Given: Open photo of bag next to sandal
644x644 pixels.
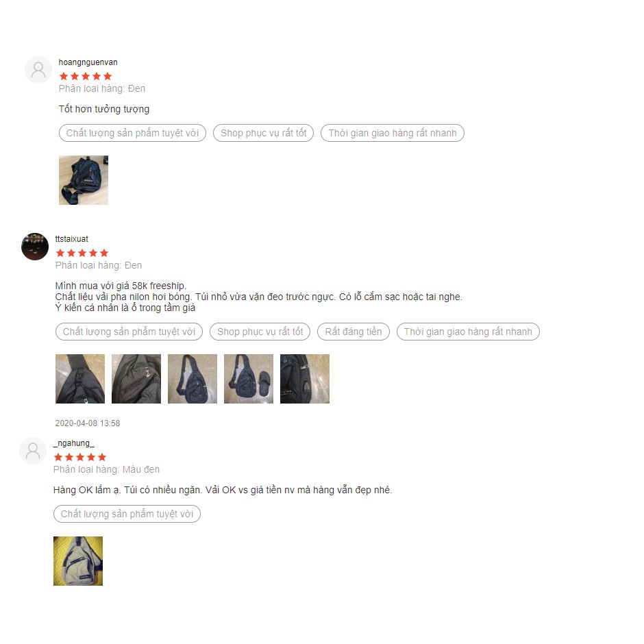Looking at the screenshot, I should pos(249,379).
